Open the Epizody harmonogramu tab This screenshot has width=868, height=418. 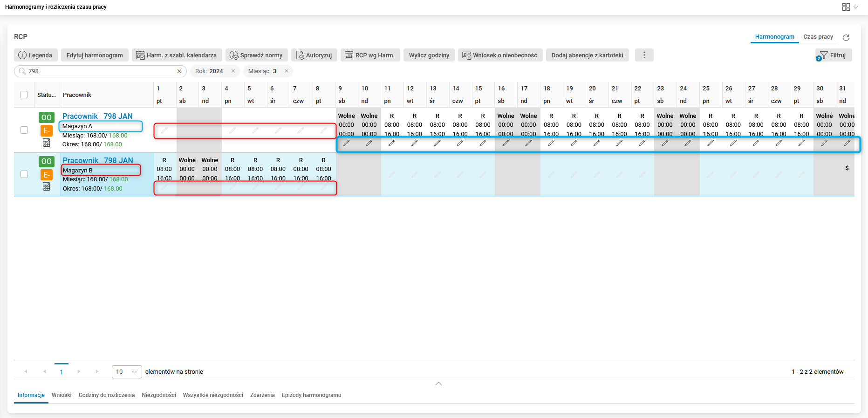[312, 395]
